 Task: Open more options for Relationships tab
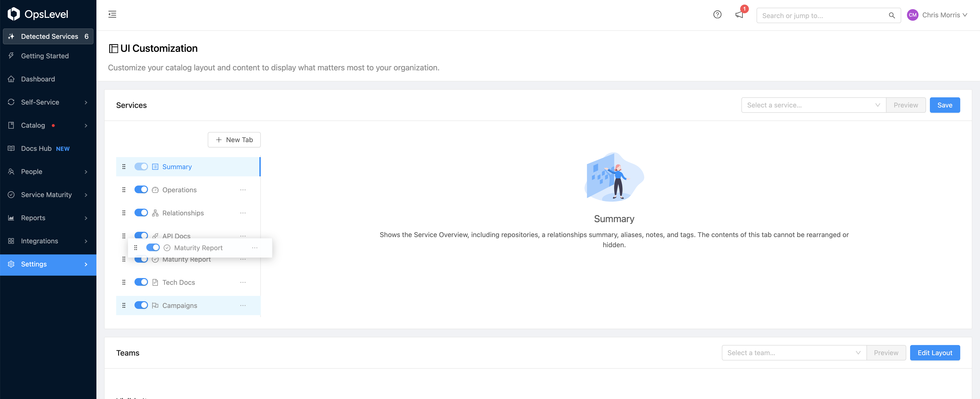click(243, 213)
